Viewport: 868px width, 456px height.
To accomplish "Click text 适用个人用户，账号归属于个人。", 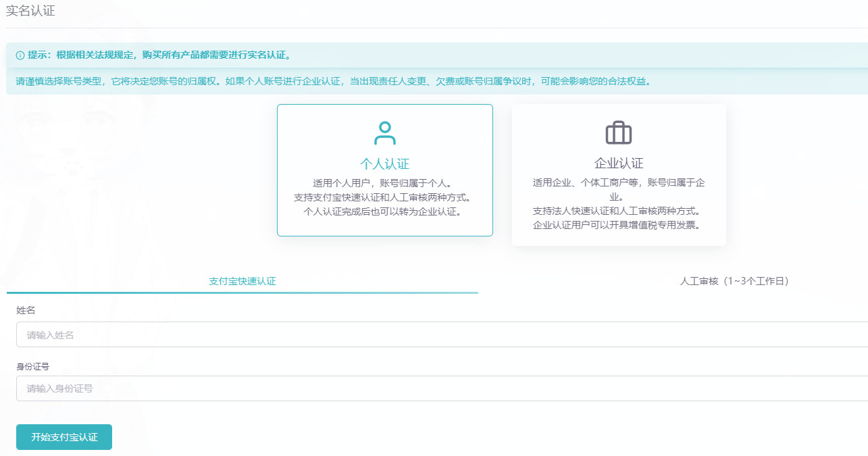I will (x=384, y=183).
